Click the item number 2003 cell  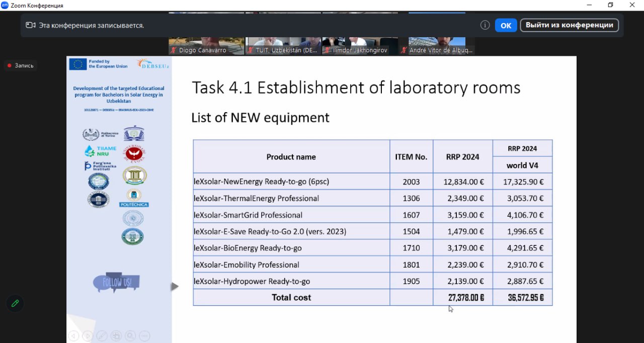411,182
